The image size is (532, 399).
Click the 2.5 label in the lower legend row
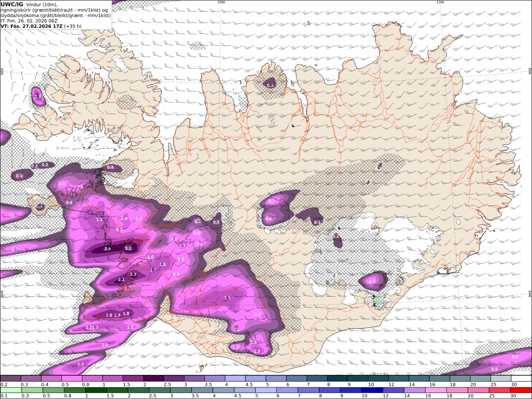tap(152, 396)
